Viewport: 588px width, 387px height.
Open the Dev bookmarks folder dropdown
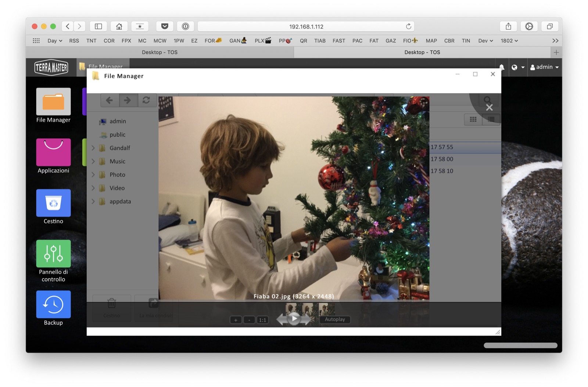click(x=485, y=41)
